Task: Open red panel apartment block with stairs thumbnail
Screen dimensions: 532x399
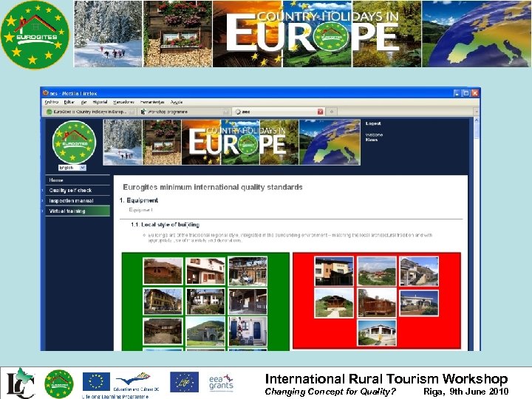Action: 420,271
